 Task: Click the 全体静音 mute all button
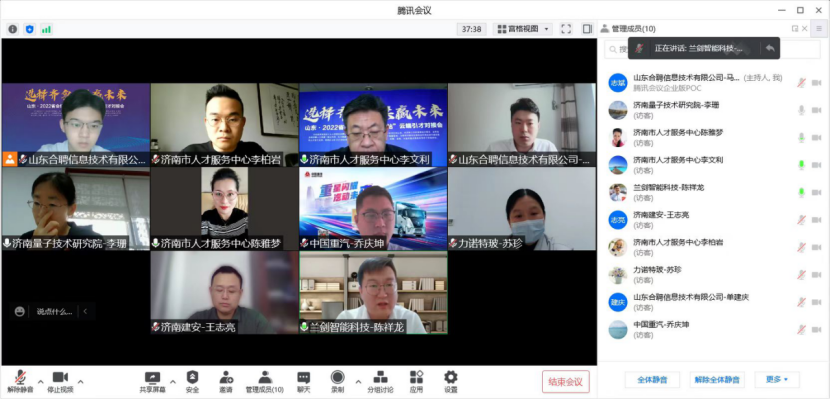[652, 379]
